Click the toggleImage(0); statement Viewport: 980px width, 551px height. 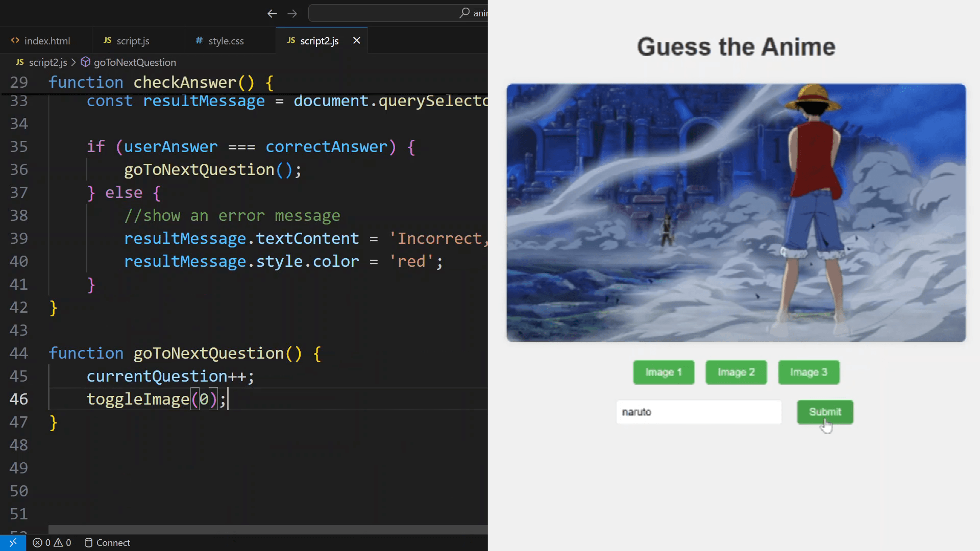click(156, 399)
